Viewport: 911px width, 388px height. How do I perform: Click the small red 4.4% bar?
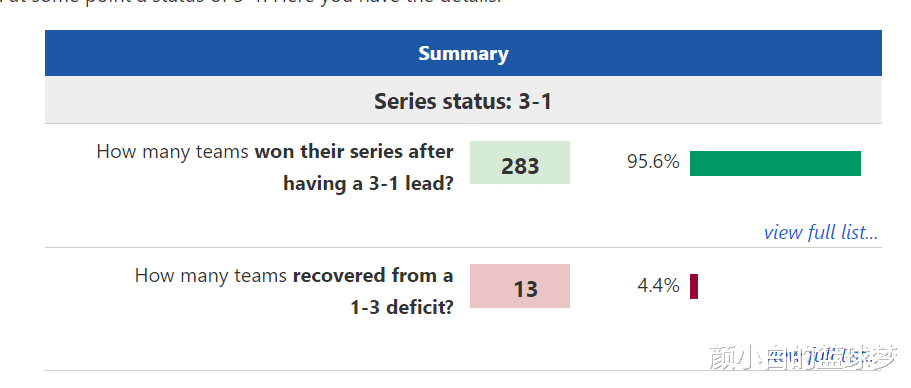pyautogui.click(x=694, y=286)
